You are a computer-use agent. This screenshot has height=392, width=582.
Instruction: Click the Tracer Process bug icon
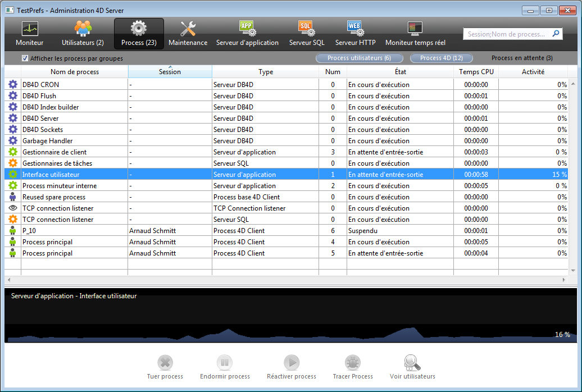tap(353, 363)
